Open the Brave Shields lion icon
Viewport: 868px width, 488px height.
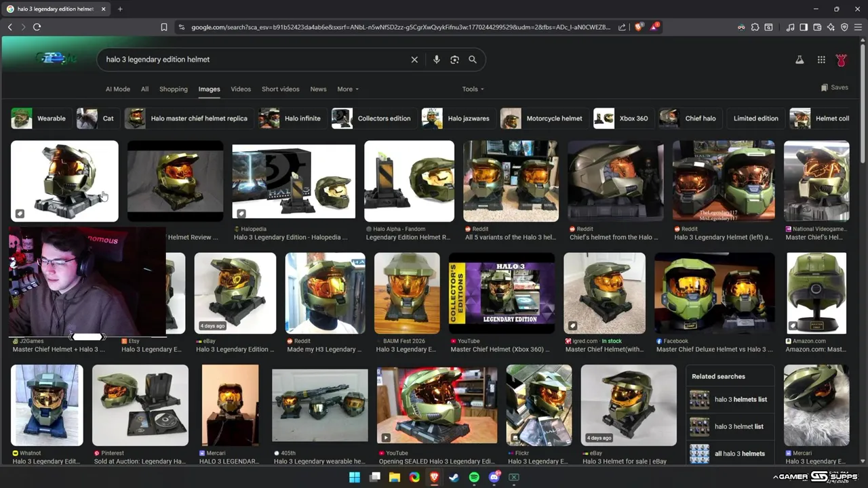tap(639, 27)
